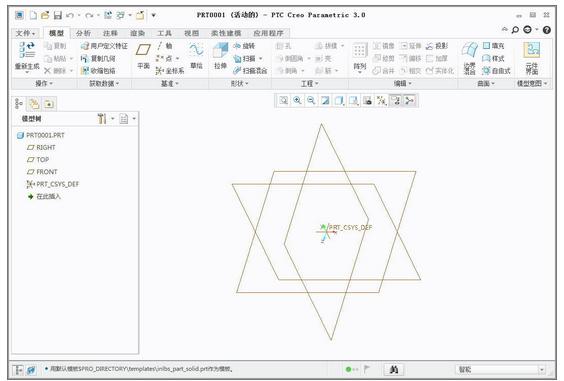Open the selection filter combo box in status bar
The width and height of the screenshot is (564, 381).
click(x=501, y=369)
